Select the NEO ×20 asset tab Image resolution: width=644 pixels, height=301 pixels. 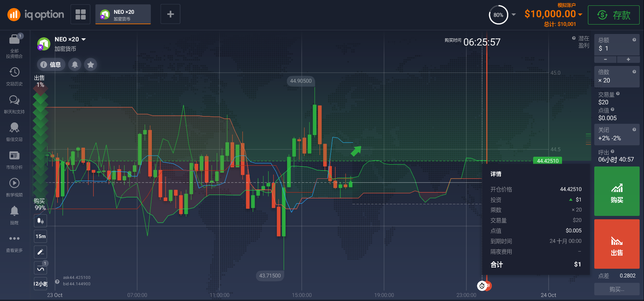point(123,14)
